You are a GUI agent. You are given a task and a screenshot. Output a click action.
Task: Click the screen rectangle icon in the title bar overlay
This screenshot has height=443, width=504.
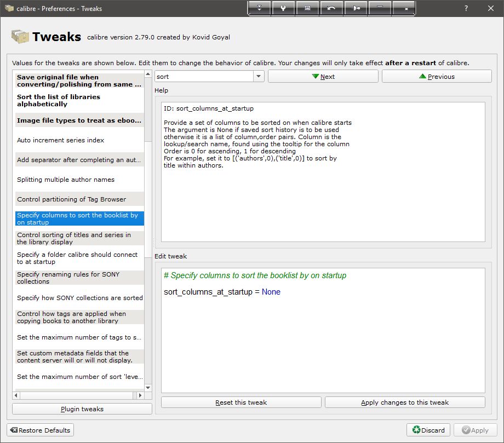pyautogui.click(x=307, y=8)
